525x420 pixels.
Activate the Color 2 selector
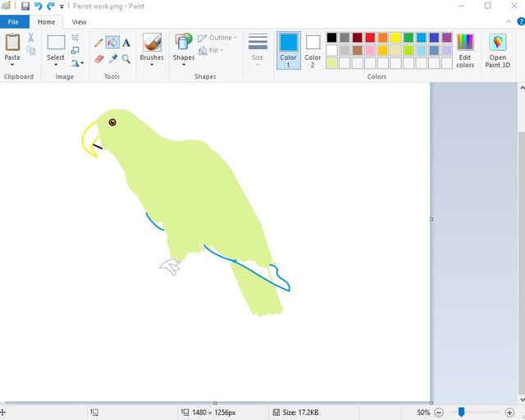[x=313, y=49]
